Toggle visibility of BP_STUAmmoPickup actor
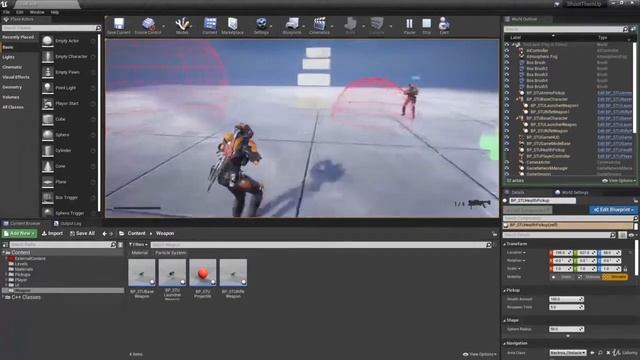The width and height of the screenshot is (640, 360). [507, 93]
